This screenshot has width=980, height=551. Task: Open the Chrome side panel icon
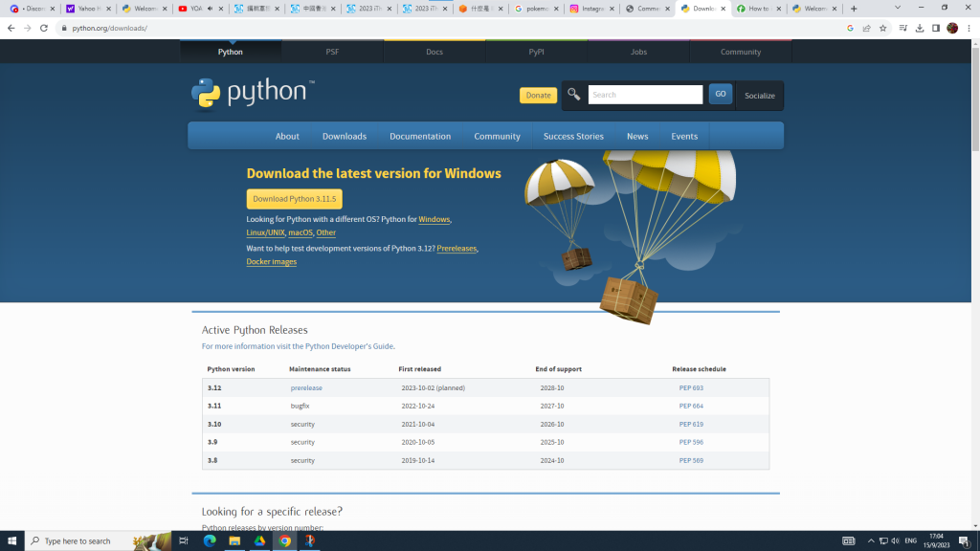click(936, 28)
